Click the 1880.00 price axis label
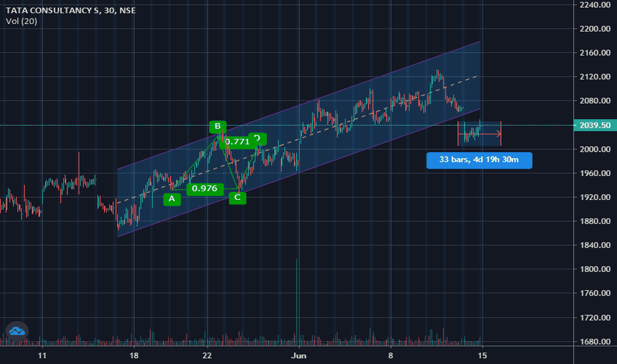Image resolution: width=617 pixels, height=364 pixels. pyautogui.click(x=595, y=221)
